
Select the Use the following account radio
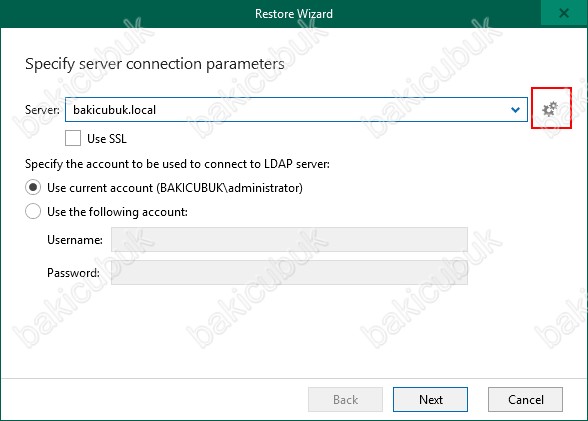coord(33,211)
